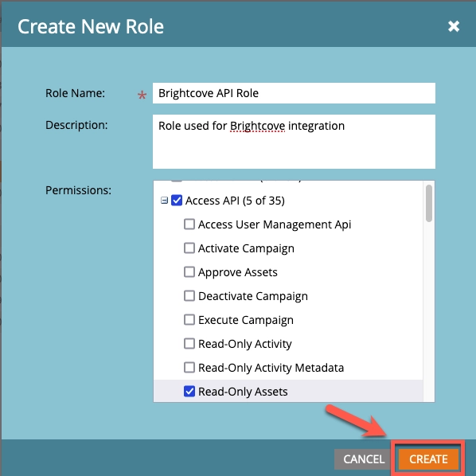This screenshot has height=476, width=476.
Task: Click into the Description text area
Action: [x=294, y=142]
